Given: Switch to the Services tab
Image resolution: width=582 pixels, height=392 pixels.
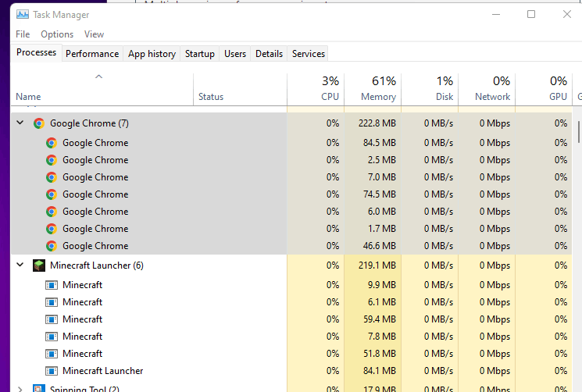Looking at the screenshot, I should pos(309,54).
